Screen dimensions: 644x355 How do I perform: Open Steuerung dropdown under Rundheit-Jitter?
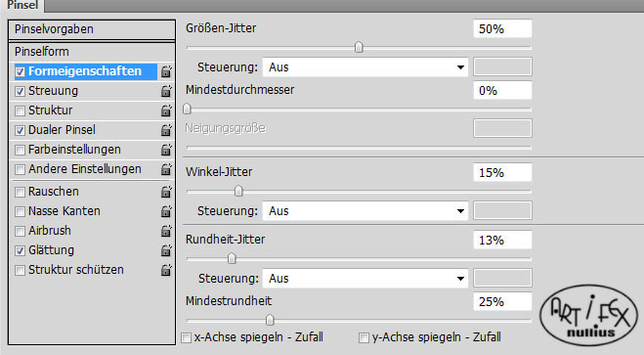pyautogui.click(x=365, y=278)
